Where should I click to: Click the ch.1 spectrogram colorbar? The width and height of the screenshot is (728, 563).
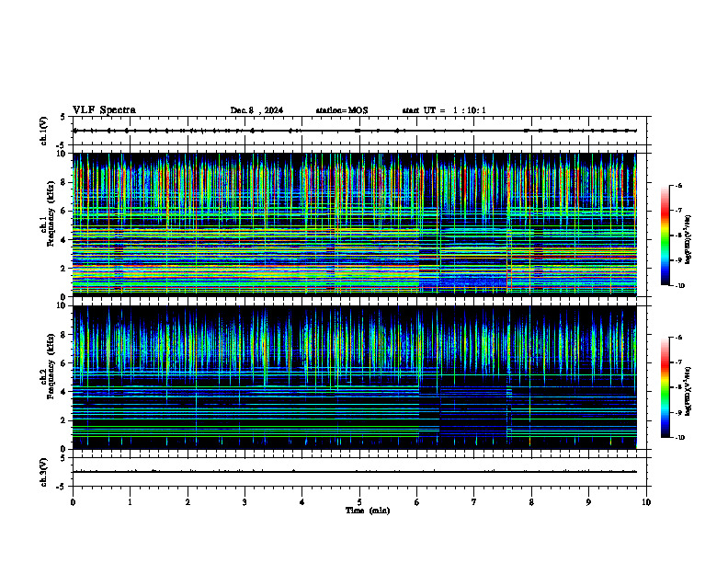pos(665,236)
